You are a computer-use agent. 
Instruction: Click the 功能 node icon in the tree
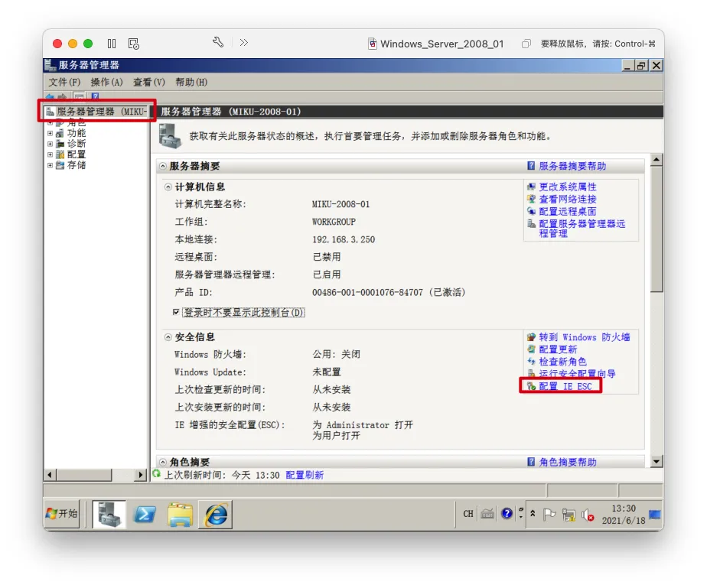[x=60, y=133]
